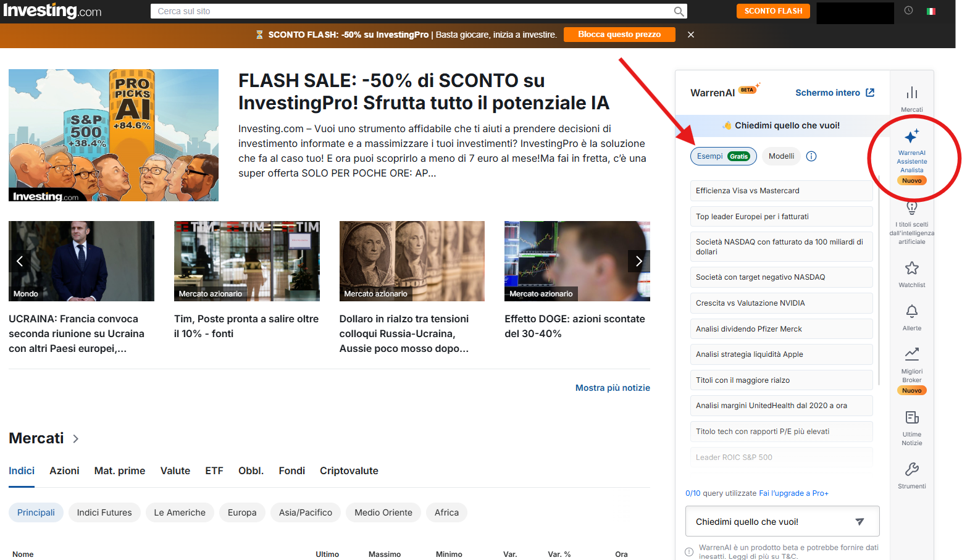
Task: Click Fai l'upgrade a Pro+ link
Action: coord(793,493)
